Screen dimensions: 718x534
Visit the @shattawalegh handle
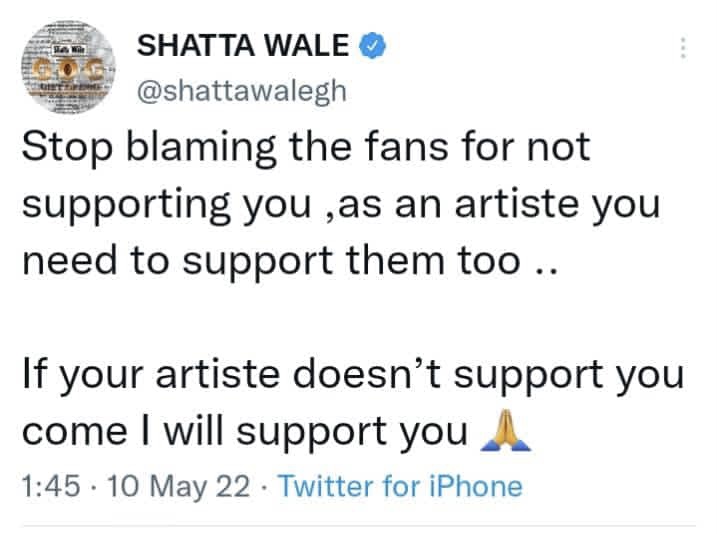[241, 90]
